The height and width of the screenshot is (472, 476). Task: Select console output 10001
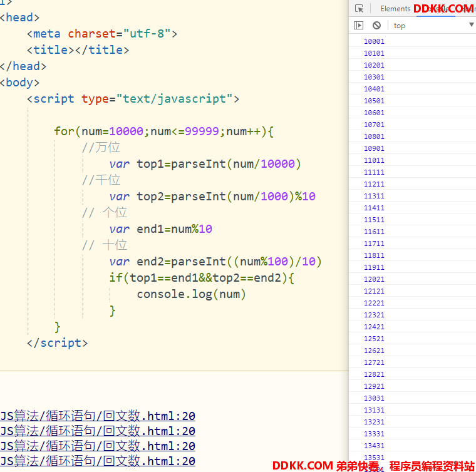point(374,41)
